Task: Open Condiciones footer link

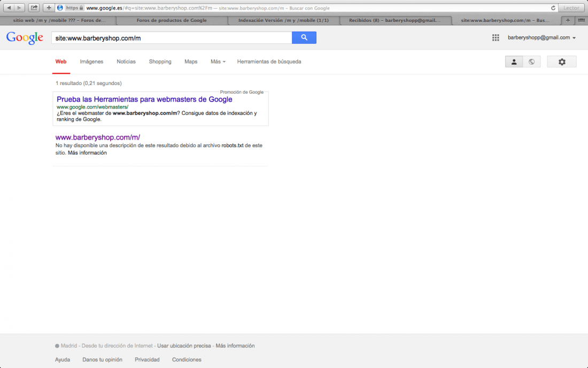Action: tap(187, 359)
